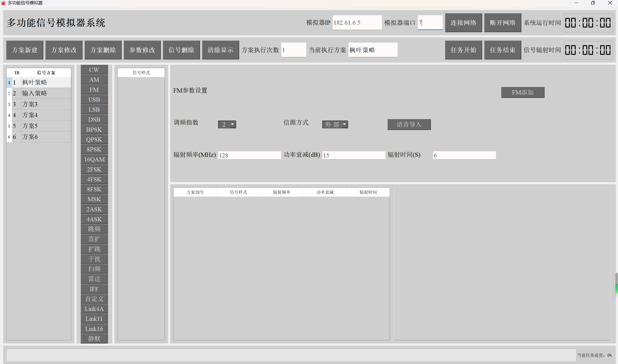The height and width of the screenshot is (364, 618).
Task: Select the 雷达 signal type
Action: coord(94,279)
